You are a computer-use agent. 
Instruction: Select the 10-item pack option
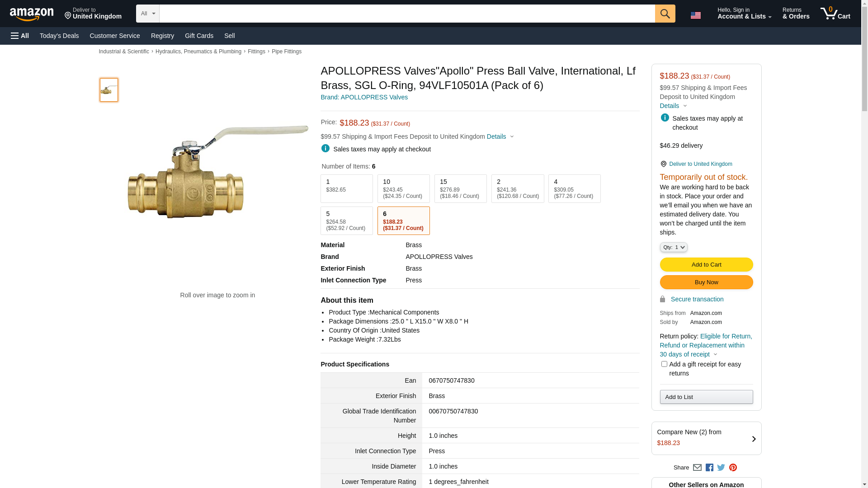click(x=403, y=188)
